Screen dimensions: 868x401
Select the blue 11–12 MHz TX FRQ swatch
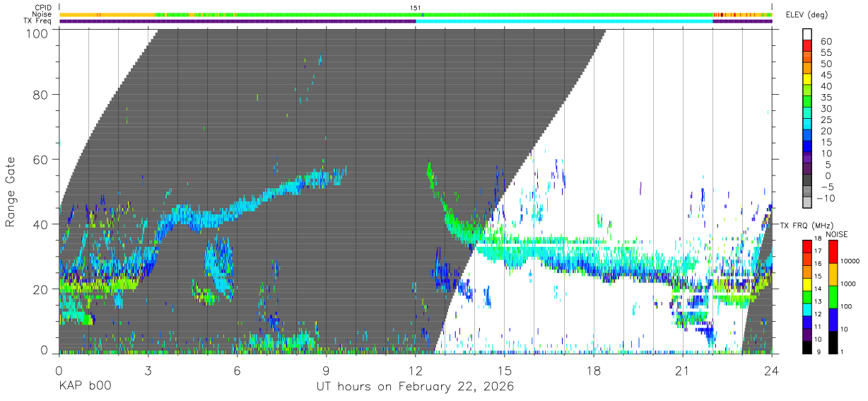pyautogui.click(x=807, y=321)
